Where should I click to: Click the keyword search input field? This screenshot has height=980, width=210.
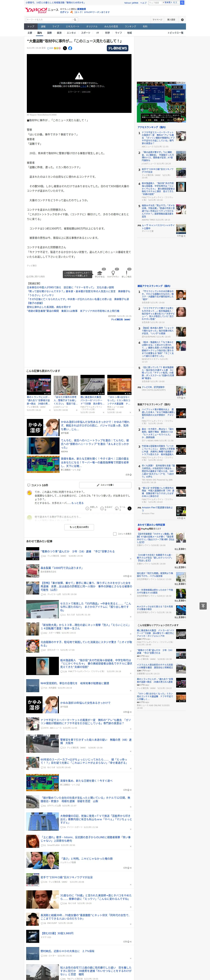[x=49, y=20]
